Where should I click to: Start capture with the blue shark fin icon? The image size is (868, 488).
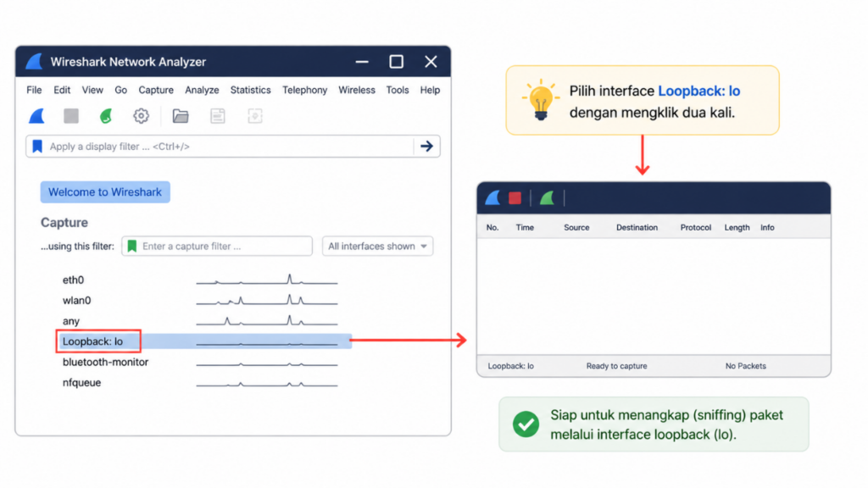point(36,116)
